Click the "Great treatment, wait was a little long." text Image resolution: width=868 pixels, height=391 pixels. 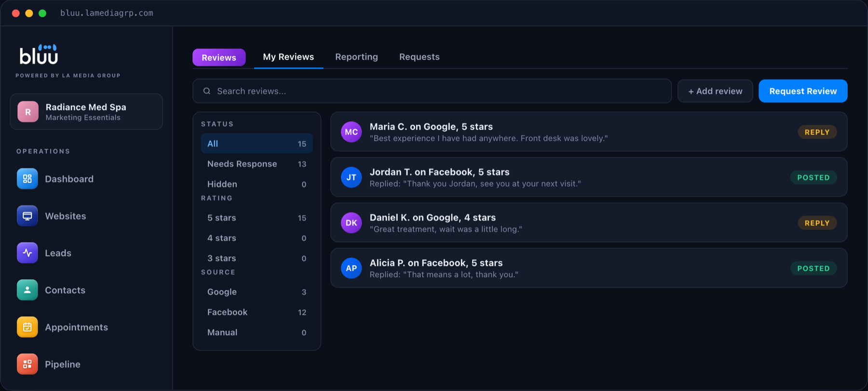(x=446, y=229)
